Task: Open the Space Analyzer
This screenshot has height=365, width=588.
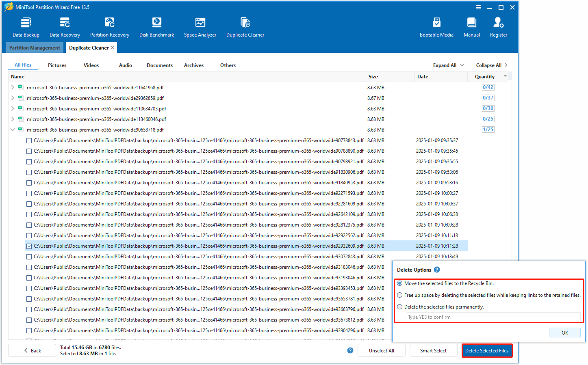Action: 200,26
